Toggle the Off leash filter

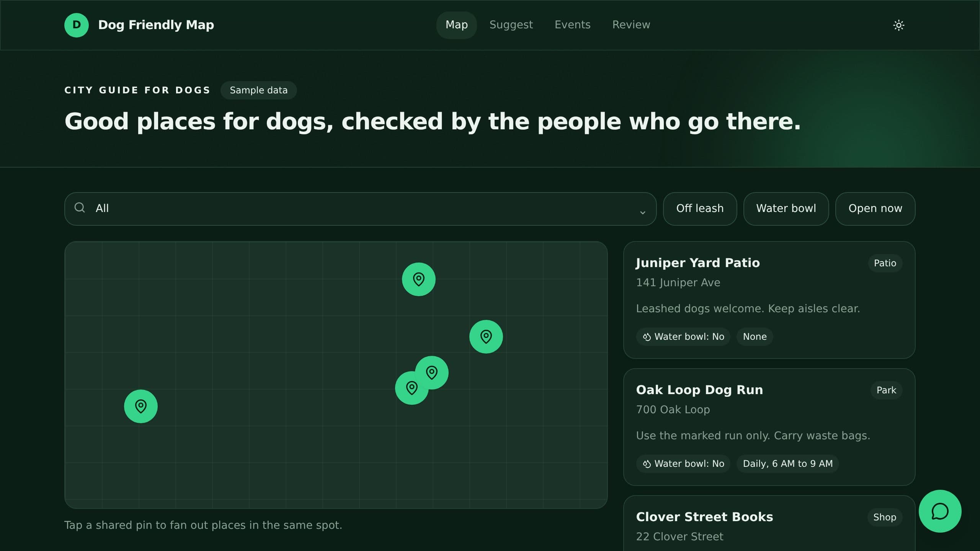700,209
